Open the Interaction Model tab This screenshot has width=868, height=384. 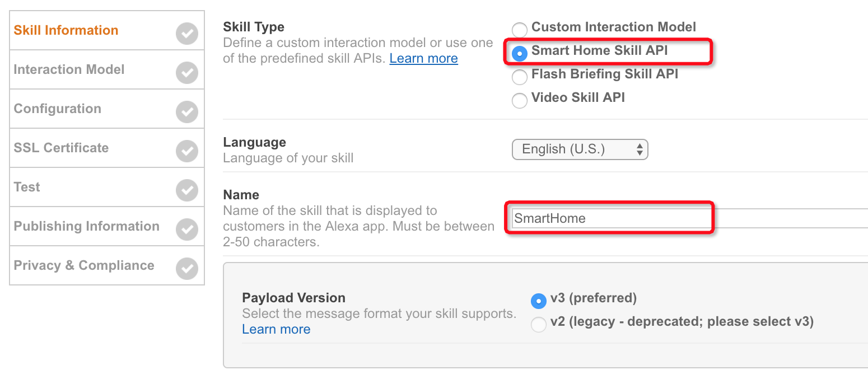coord(69,69)
